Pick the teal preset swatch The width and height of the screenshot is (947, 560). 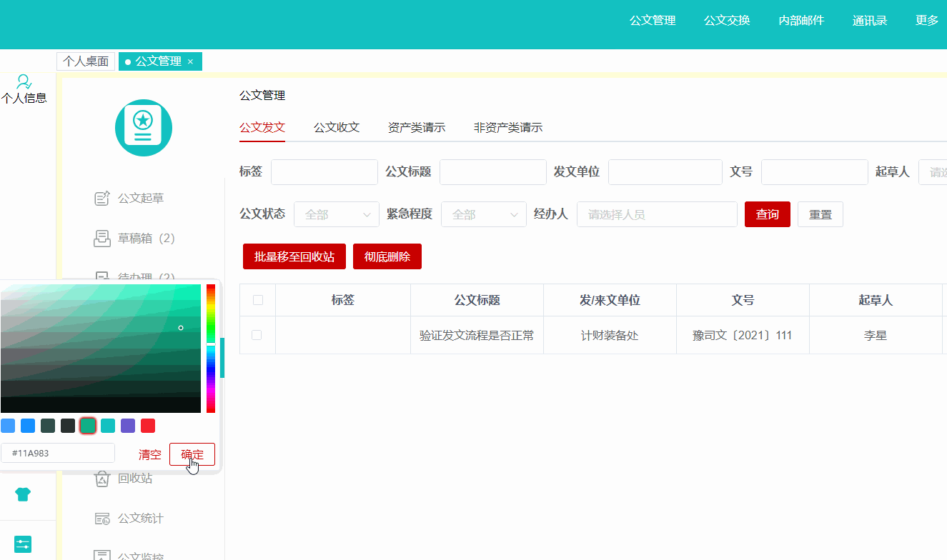(108, 426)
